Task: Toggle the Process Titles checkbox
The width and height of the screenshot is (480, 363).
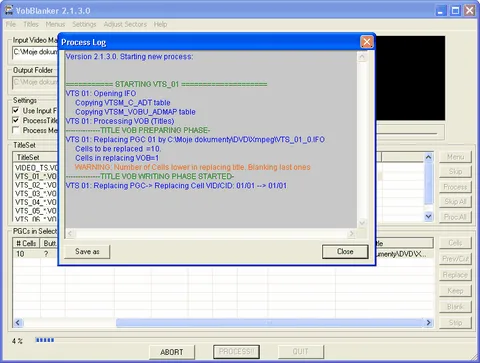Action: (16, 120)
